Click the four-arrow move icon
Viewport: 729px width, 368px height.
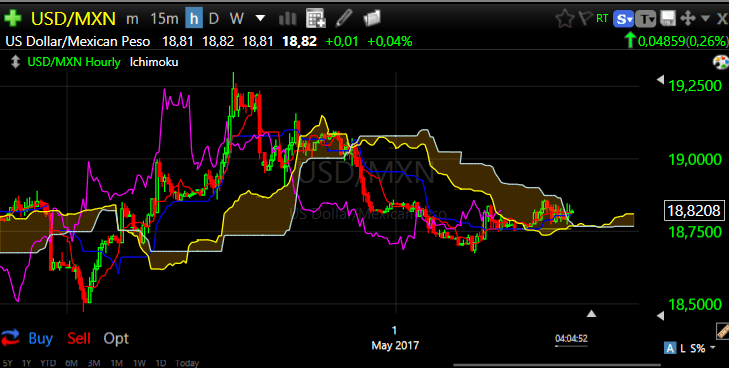(x=688, y=19)
